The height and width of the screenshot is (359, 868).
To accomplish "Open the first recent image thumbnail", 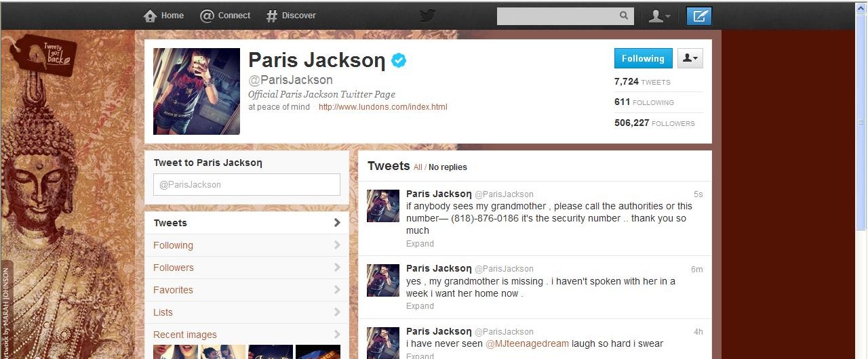I will point(176,352).
